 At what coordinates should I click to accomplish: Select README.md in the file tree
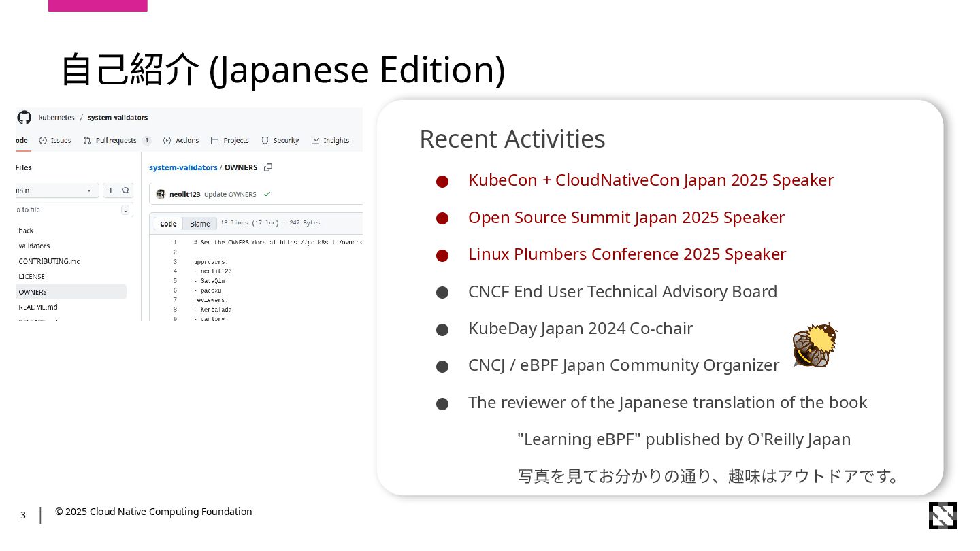[38, 307]
